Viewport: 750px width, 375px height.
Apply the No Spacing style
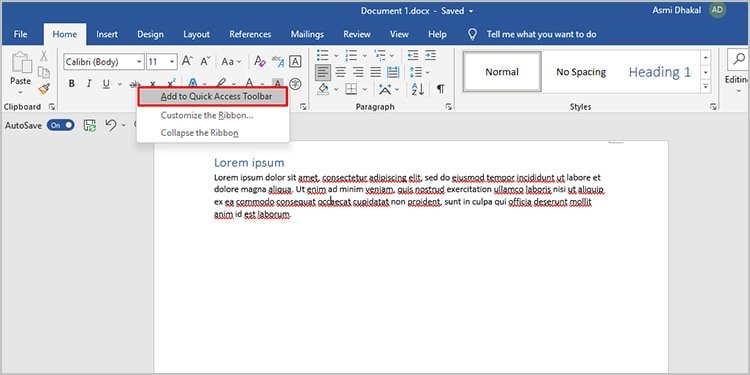point(581,72)
